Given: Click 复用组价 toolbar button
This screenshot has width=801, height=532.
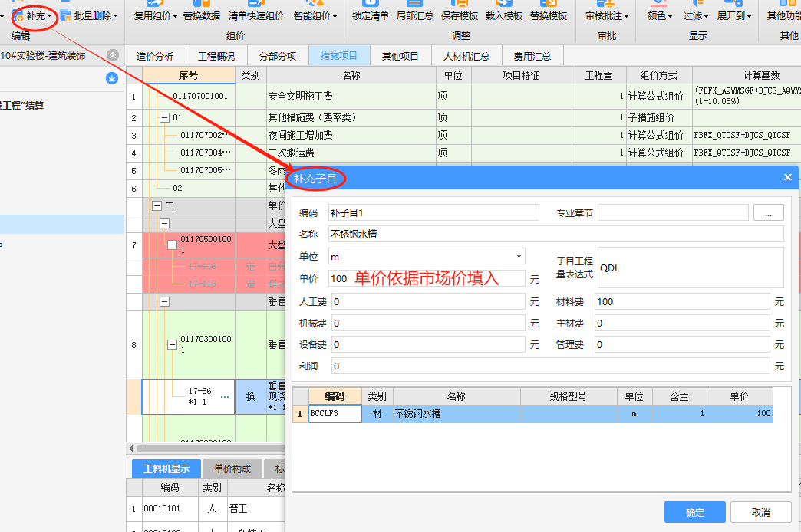Looking at the screenshot, I should click(155, 16).
